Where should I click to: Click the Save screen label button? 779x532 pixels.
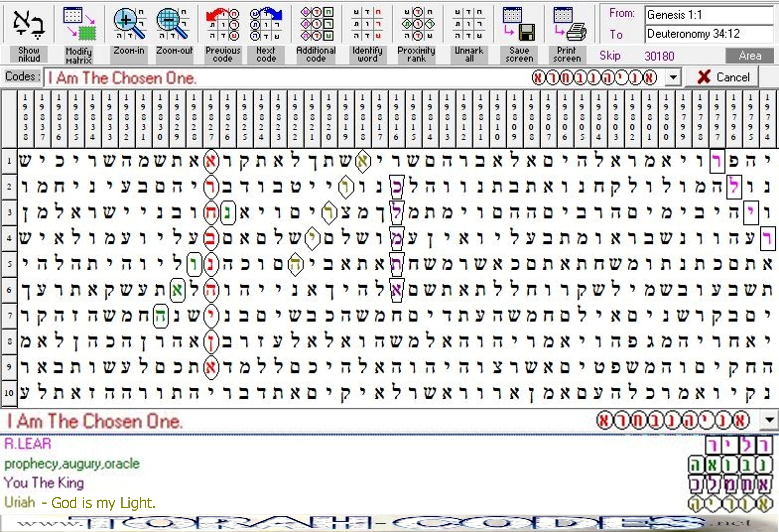coord(519,54)
